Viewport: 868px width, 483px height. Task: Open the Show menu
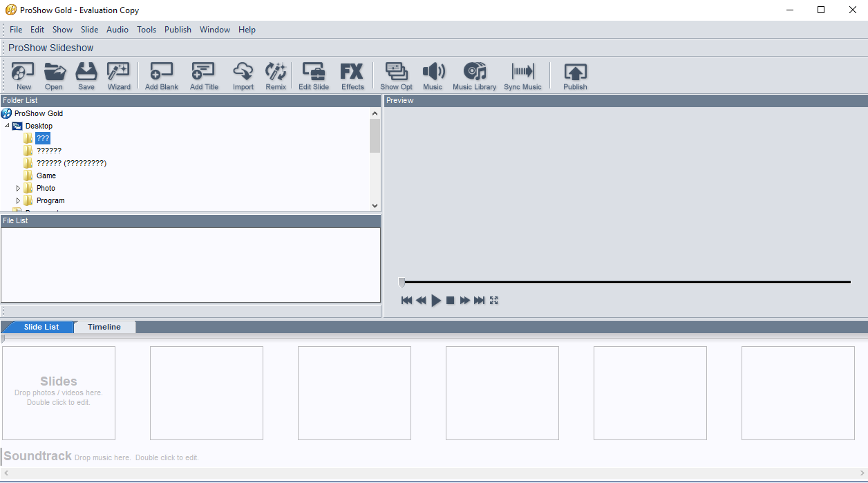tap(62, 30)
